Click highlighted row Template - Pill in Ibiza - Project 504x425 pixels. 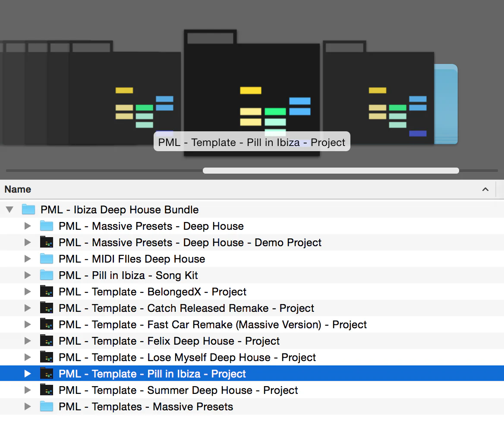[x=252, y=374]
